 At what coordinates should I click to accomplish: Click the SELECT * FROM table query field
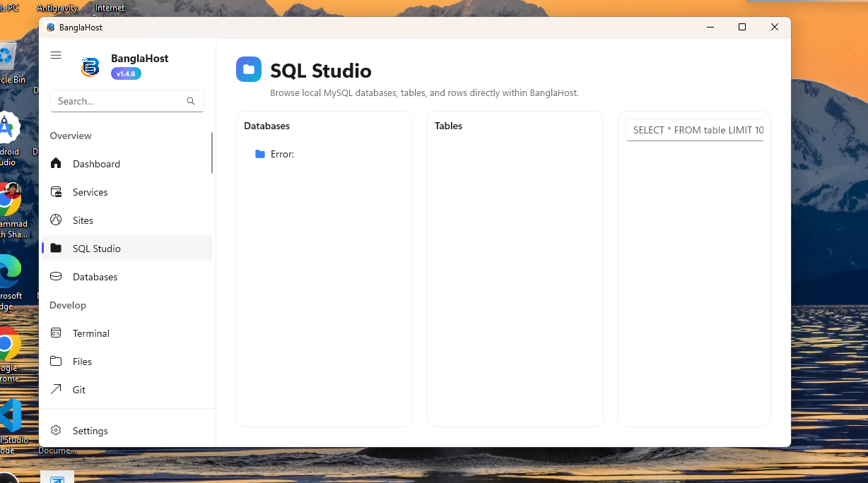[x=695, y=130]
